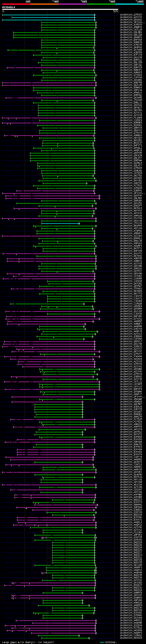Select the UniRef100_Q0WR83 label
Screen dimensions: 146x644
131,597
